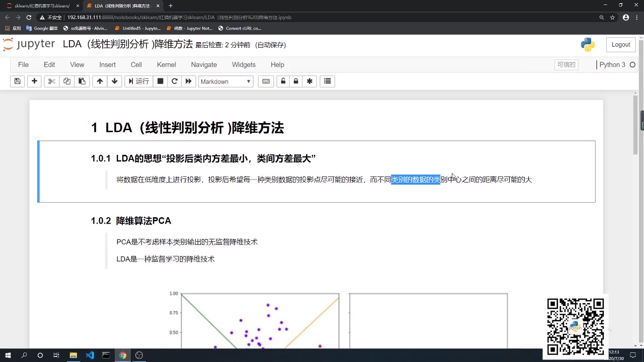Open the Help menu
Screen dimensions: 644x362
277,65
